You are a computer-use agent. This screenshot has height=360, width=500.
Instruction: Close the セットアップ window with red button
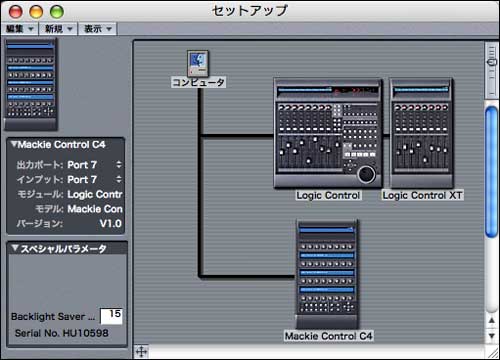coord(15,12)
